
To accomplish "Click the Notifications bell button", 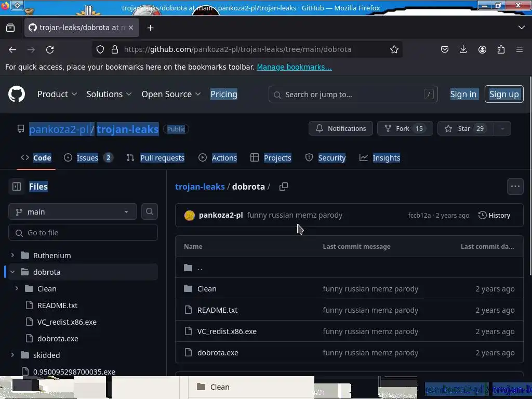I will coord(340,129).
